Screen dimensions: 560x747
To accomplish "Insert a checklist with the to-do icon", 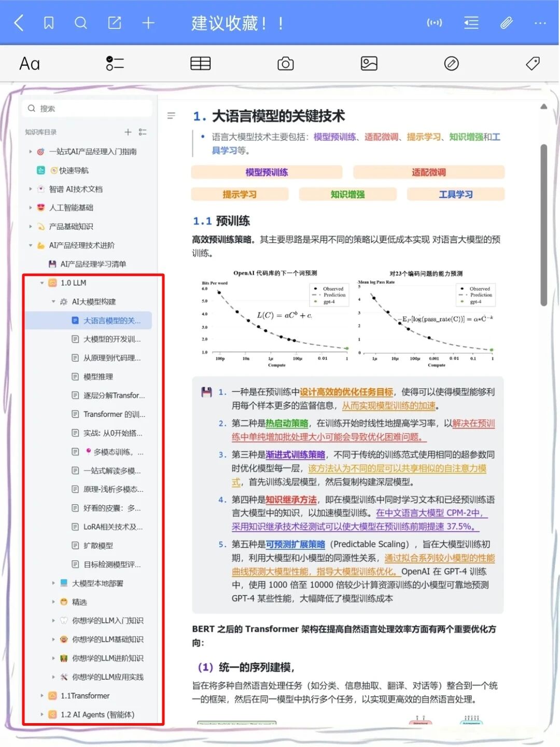I will 115,63.
